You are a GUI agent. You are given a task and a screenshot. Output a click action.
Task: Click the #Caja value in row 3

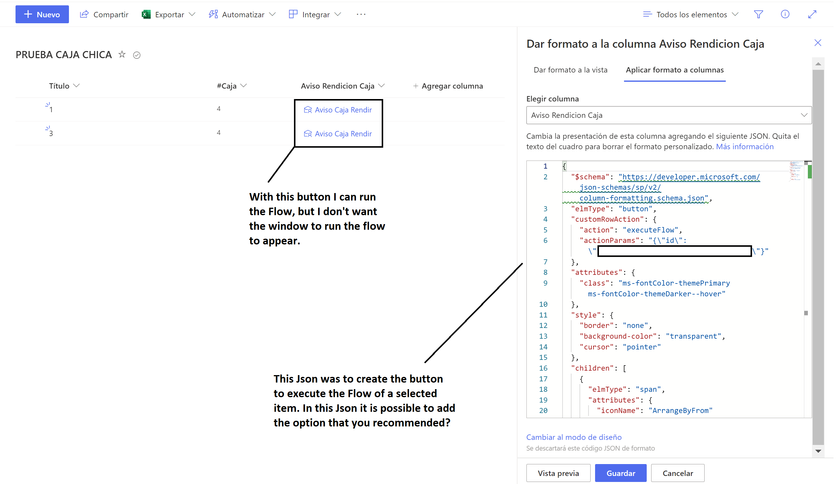click(219, 132)
